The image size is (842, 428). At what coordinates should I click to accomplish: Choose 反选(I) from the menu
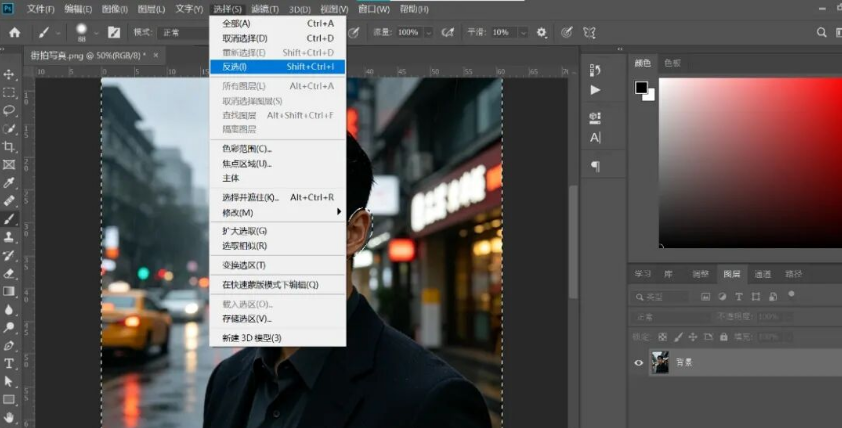[x=278, y=67]
